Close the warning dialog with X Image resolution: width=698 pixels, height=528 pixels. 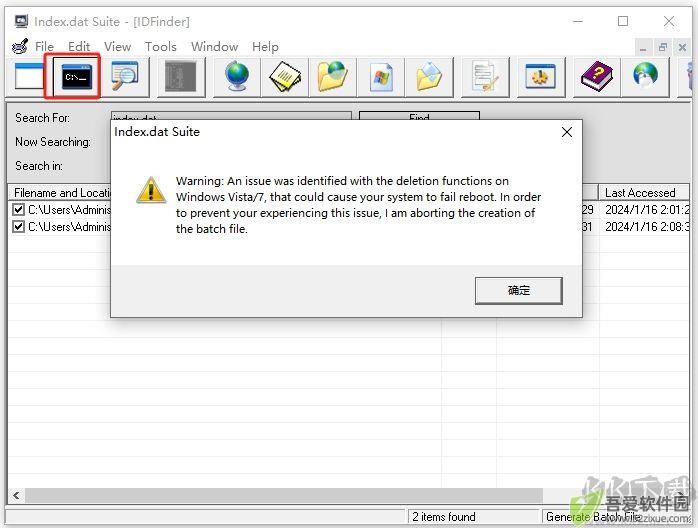[567, 132]
